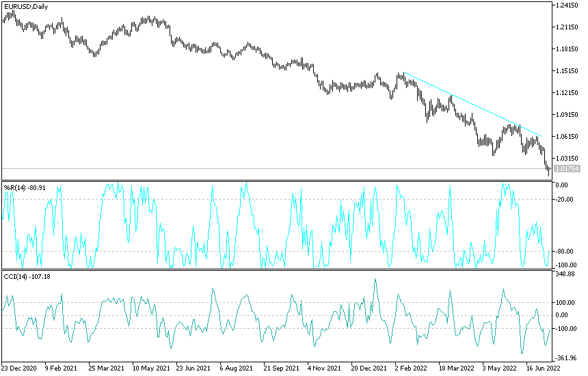The width and height of the screenshot is (588, 376).
Task: Click the 1.18150 price scale label
Action: [567, 49]
